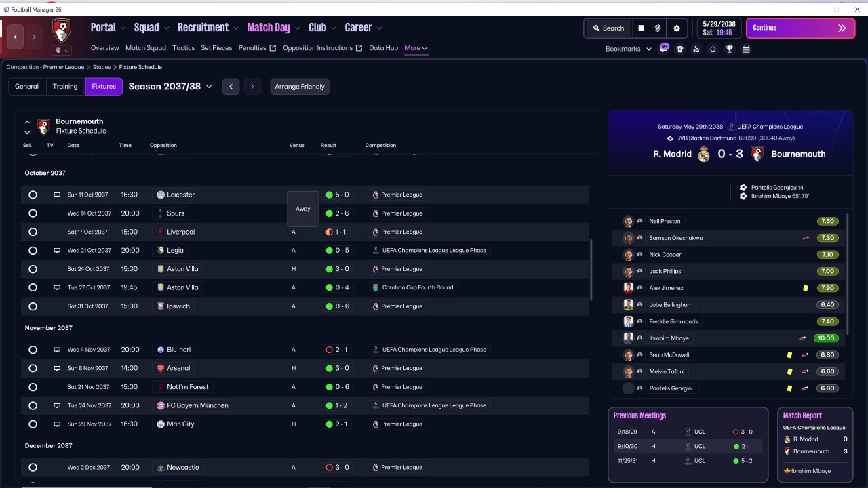
Task: Open the Competition - Premier League breadcrumb link
Action: 45,67
